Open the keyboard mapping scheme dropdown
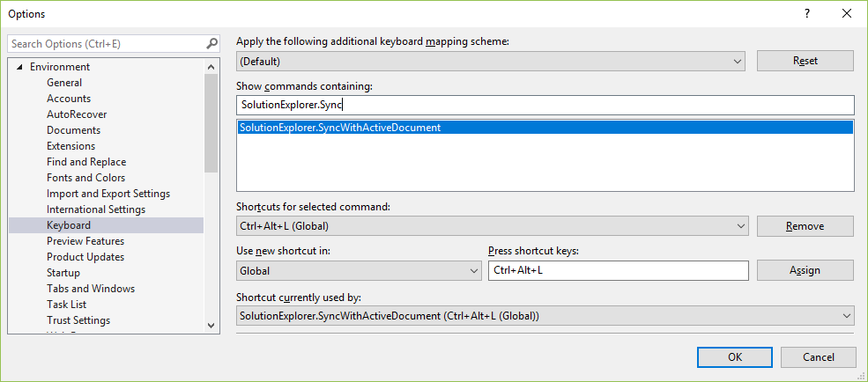This screenshot has height=382, width=868. 737,61
